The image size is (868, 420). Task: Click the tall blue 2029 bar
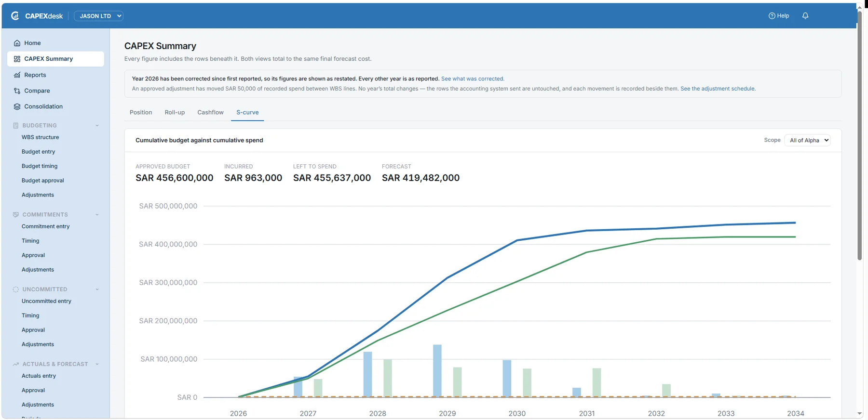coord(437,370)
